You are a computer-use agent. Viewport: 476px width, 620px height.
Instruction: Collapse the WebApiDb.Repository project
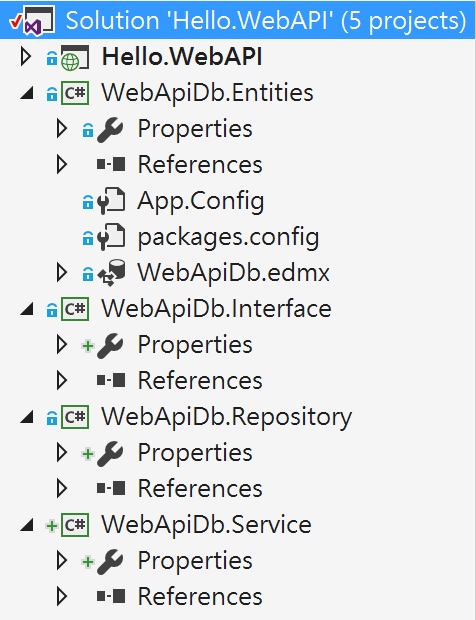tap(27, 418)
